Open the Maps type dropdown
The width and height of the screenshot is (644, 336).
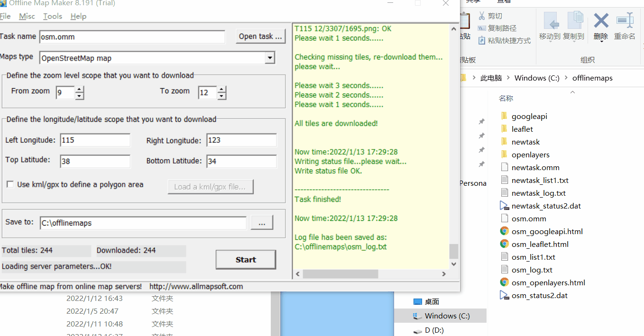tap(270, 58)
